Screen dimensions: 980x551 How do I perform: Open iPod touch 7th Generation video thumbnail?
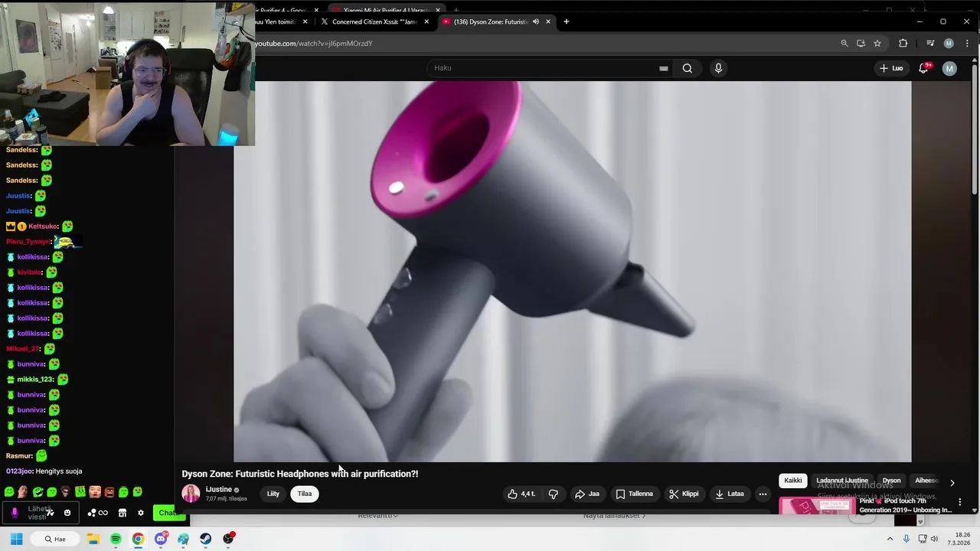click(816, 506)
